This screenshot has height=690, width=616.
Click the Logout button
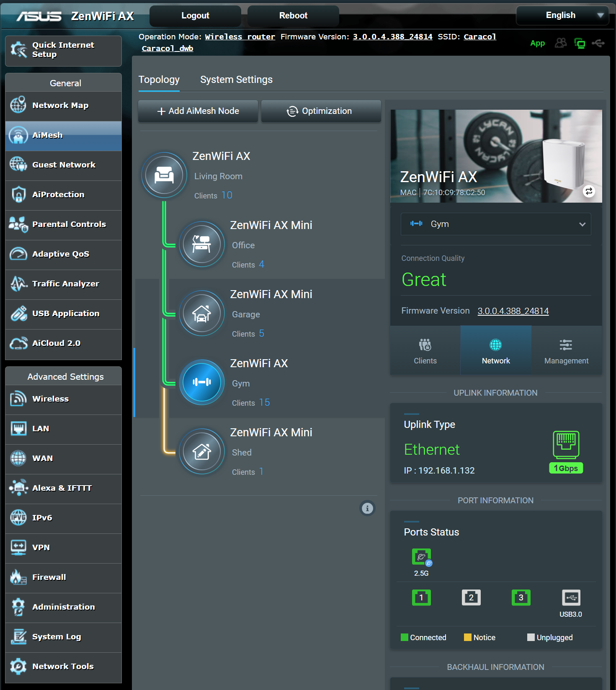point(195,15)
